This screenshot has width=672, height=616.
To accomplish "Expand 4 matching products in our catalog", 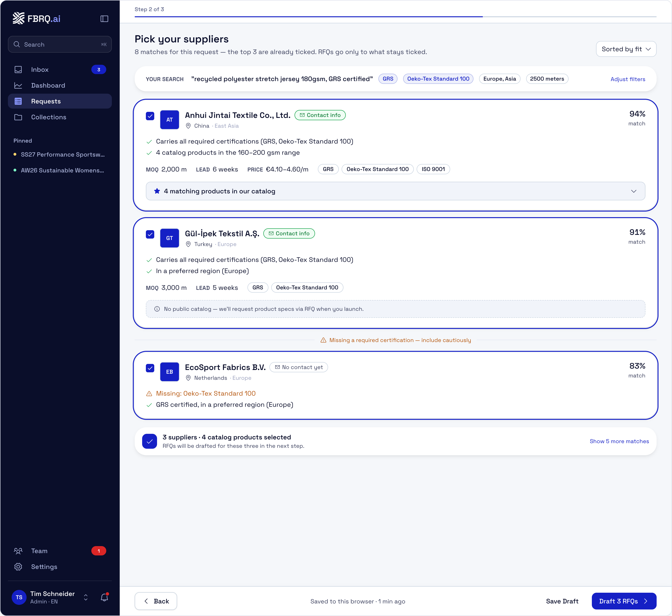I will 395,191.
